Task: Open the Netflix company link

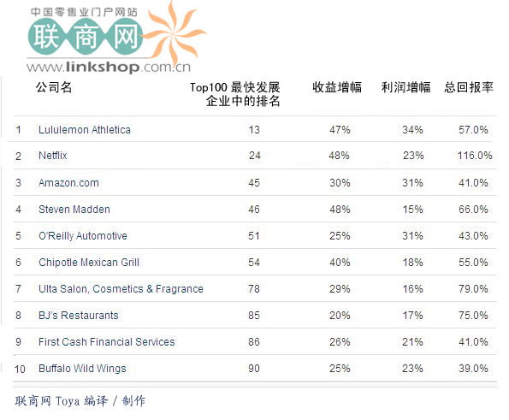Action: (53, 156)
